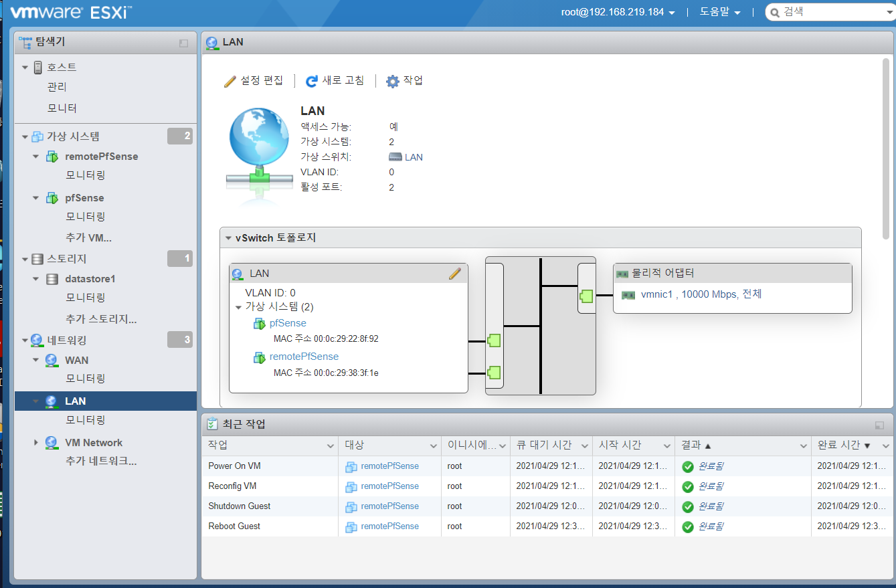Click the pencil edit icon in LAN topology box

455,273
